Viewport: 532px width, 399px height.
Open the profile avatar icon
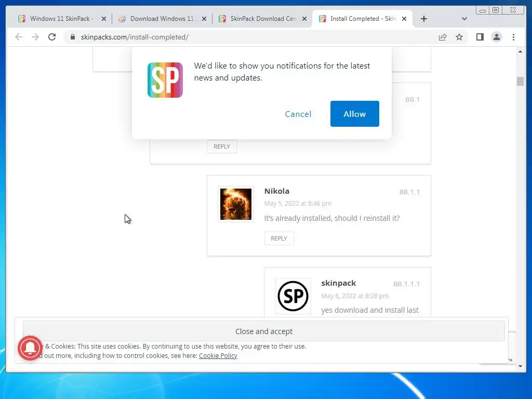496,37
